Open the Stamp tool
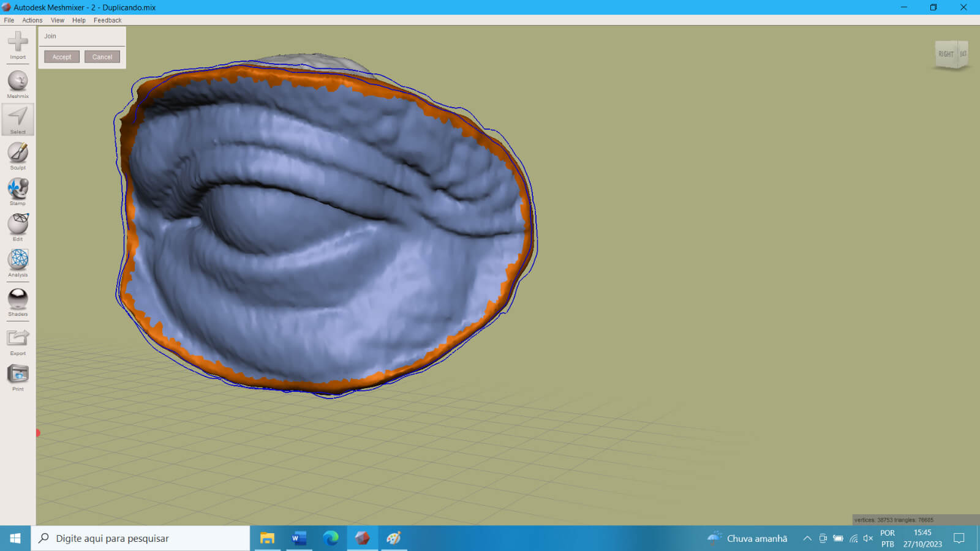This screenshot has height=551, width=980. tap(18, 192)
